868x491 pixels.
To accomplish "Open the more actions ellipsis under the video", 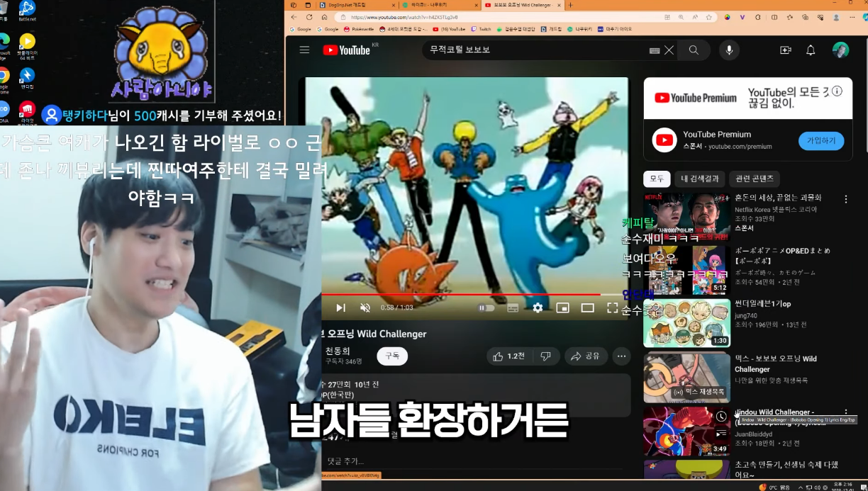I will tap(622, 356).
